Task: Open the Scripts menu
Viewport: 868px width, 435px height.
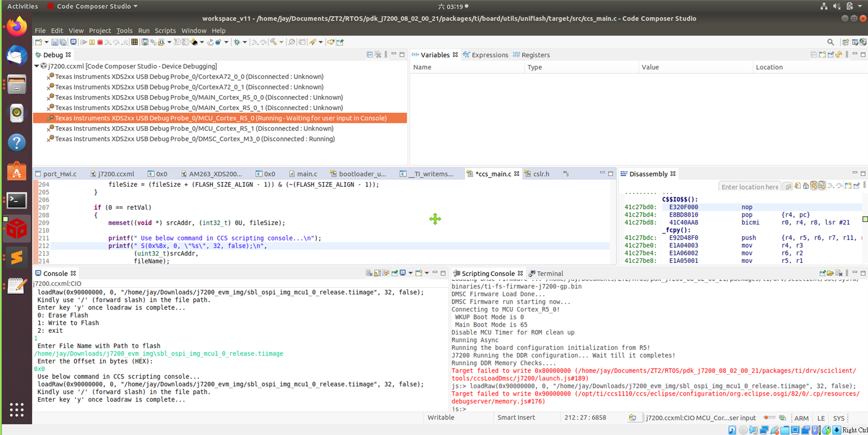Action: [x=165, y=30]
